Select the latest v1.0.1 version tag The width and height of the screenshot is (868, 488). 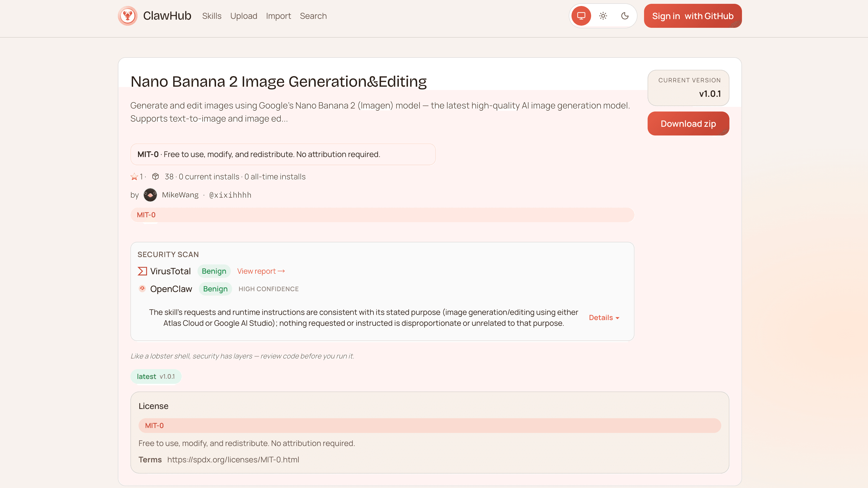click(x=156, y=376)
